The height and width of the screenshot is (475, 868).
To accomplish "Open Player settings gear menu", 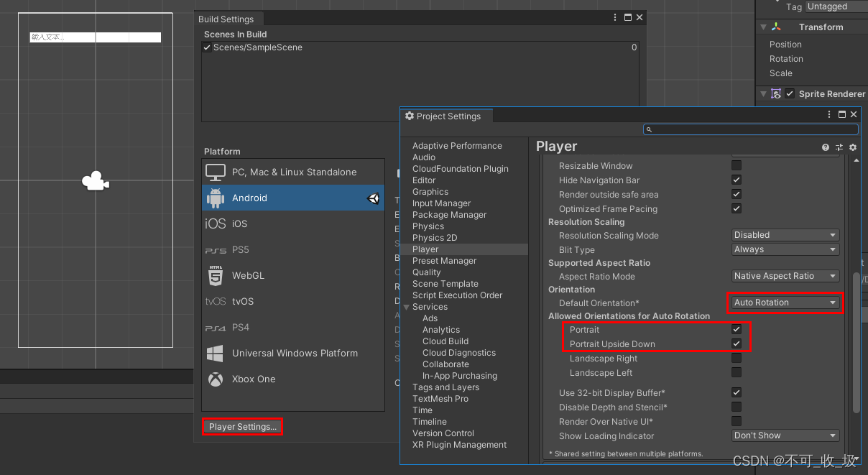I will click(853, 147).
